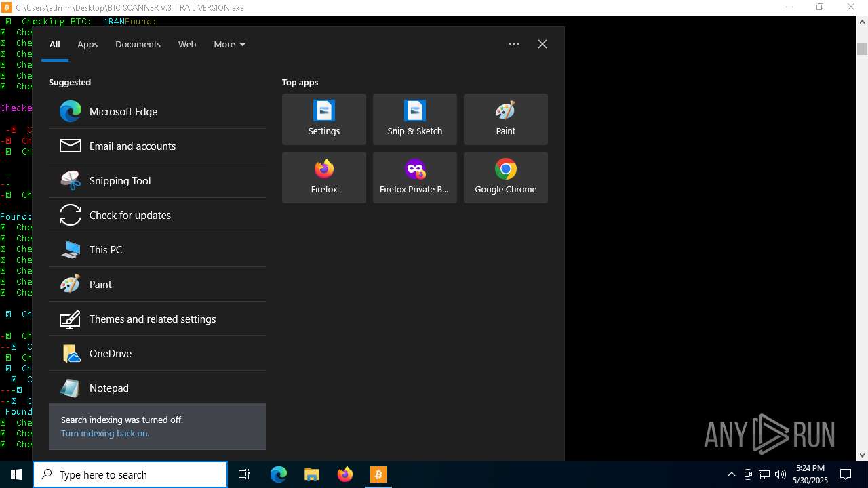Open This PC from suggestions

(x=157, y=249)
